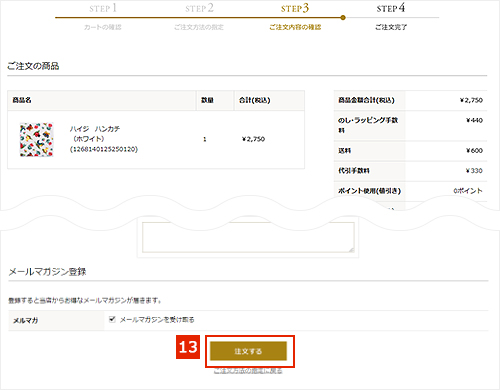The image size is (500, 390).
Task: Click the ご注文完了 step caption
Action: pyautogui.click(x=391, y=27)
